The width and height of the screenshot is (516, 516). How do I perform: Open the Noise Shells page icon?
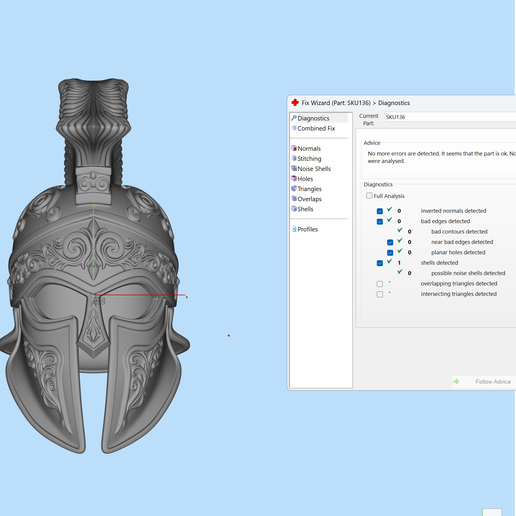294,168
